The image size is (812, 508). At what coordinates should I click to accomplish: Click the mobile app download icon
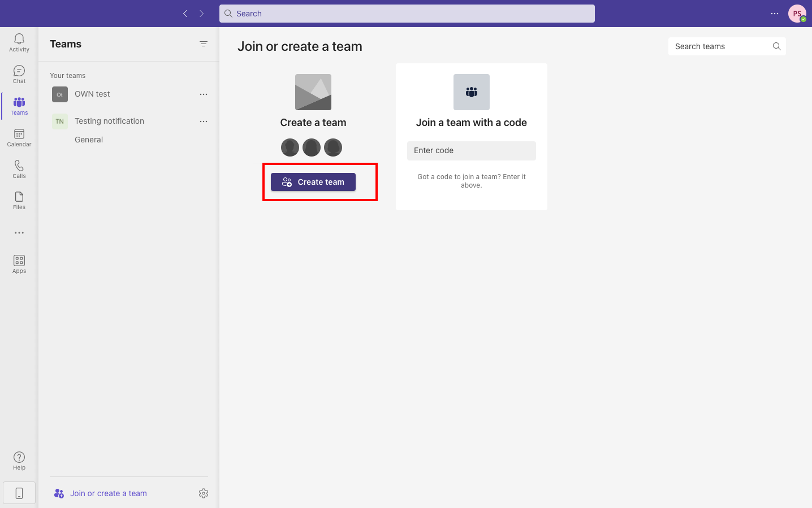click(19, 493)
